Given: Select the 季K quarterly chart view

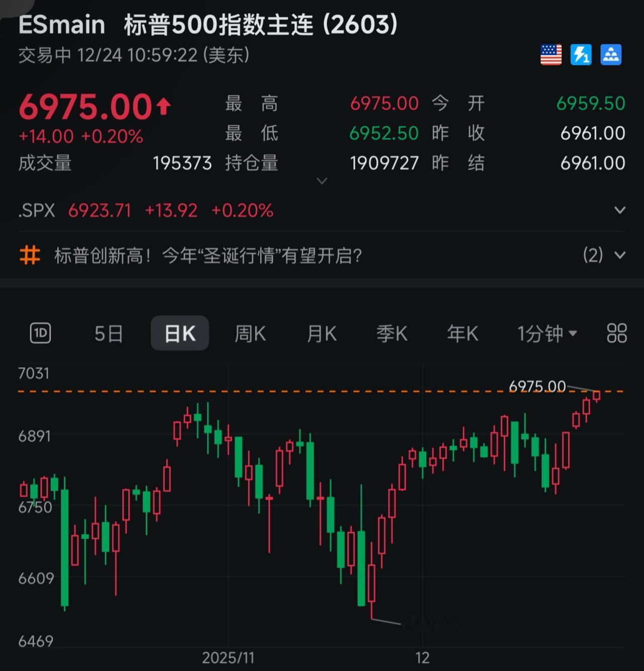Looking at the screenshot, I should [392, 333].
